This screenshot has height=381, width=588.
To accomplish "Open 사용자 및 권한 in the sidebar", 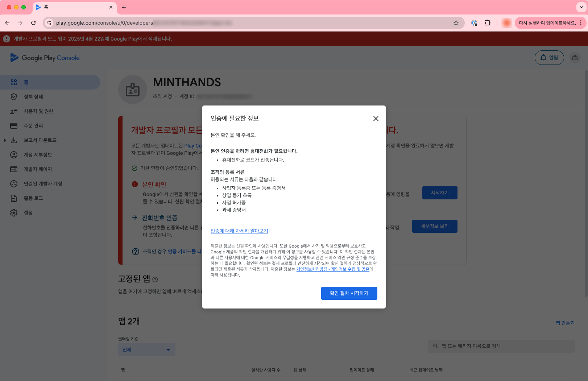I will [x=50, y=111].
